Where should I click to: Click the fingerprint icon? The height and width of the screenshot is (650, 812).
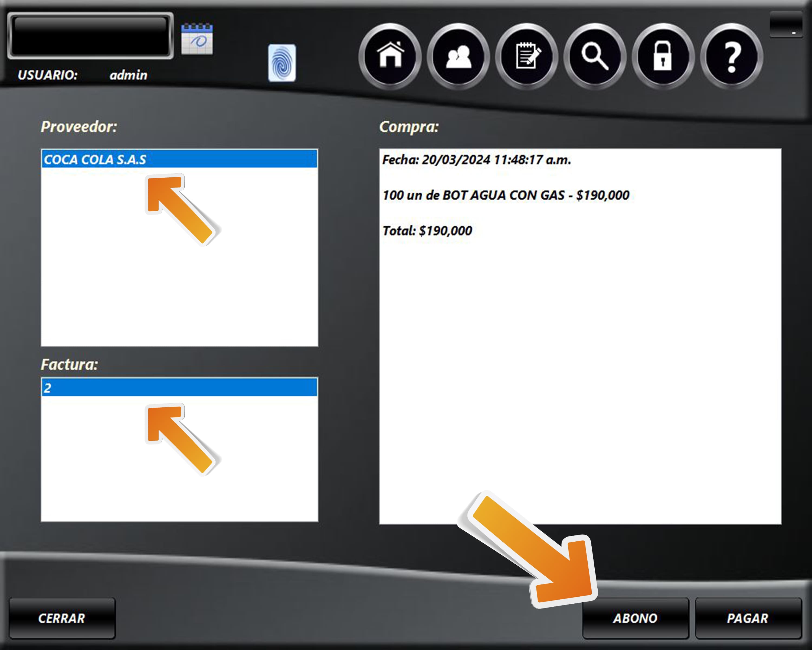[282, 63]
